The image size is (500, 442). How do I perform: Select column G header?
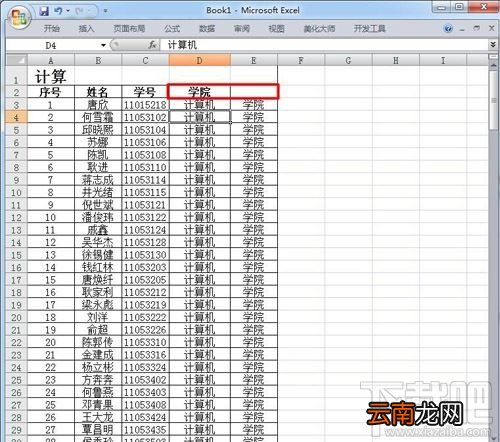point(348,60)
